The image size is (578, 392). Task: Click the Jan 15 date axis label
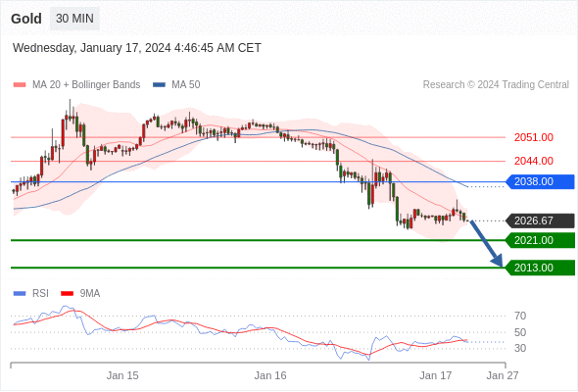pos(122,375)
